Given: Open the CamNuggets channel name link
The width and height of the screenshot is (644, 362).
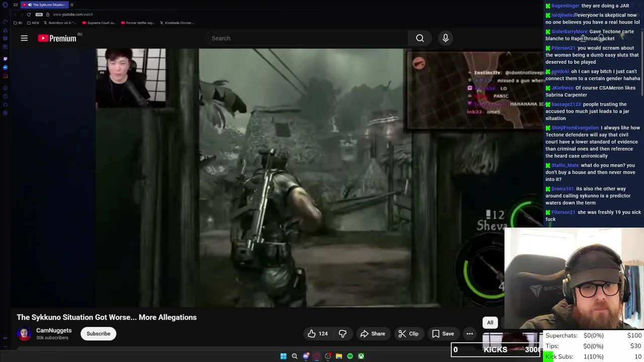Looking at the screenshot, I should pos(54,330).
